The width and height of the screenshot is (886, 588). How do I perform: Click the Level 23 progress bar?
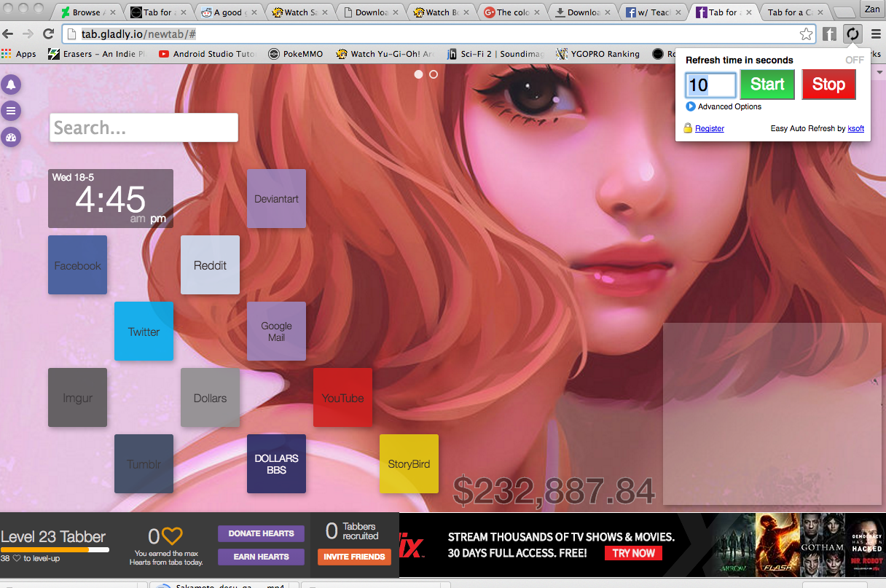pos(55,550)
